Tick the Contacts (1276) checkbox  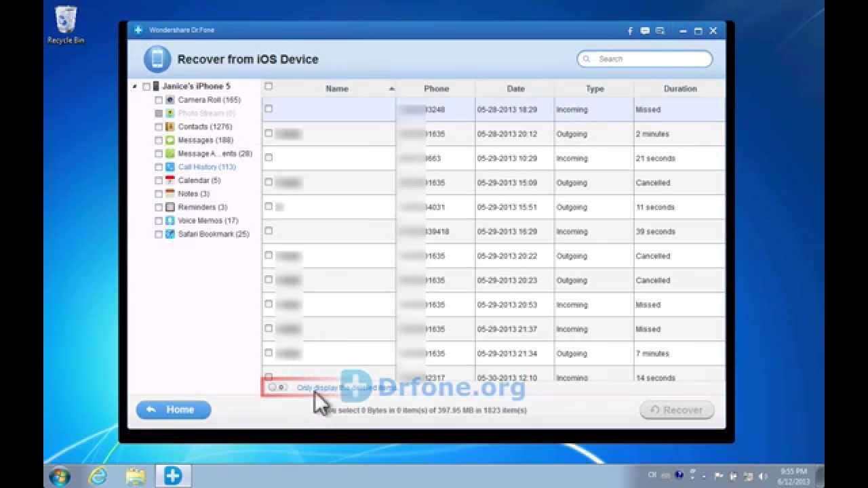pyautogui.click(x=159, y=127)
